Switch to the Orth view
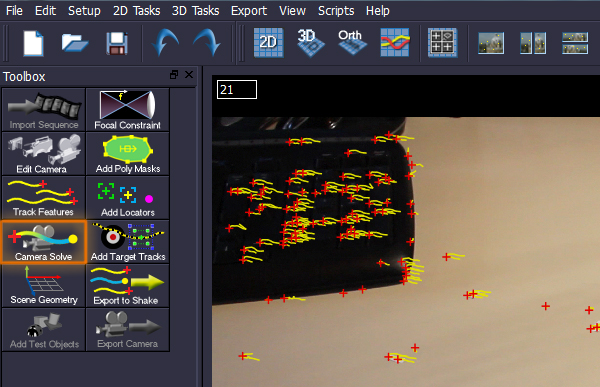This screenshot has height=387, width=600. [x=352, y=42]
